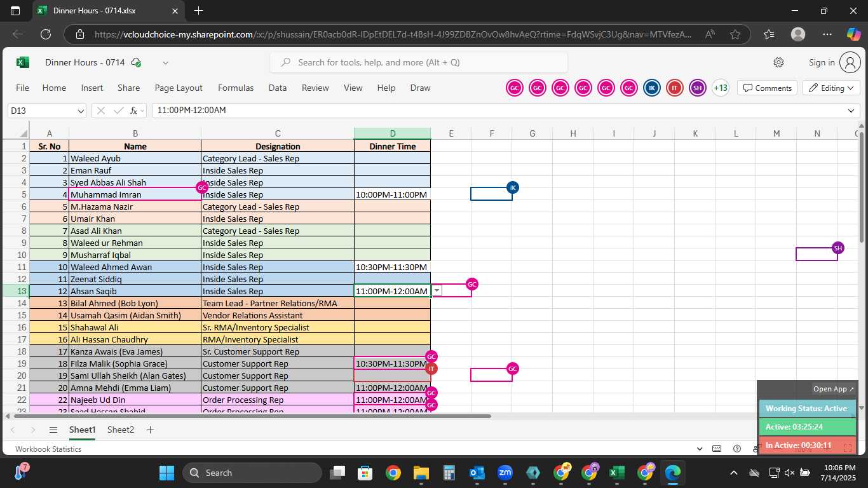The width and height of the screenshot is (868, 488).
Task: Click the fx insert function icon
Action: click(x=134, y=111)
